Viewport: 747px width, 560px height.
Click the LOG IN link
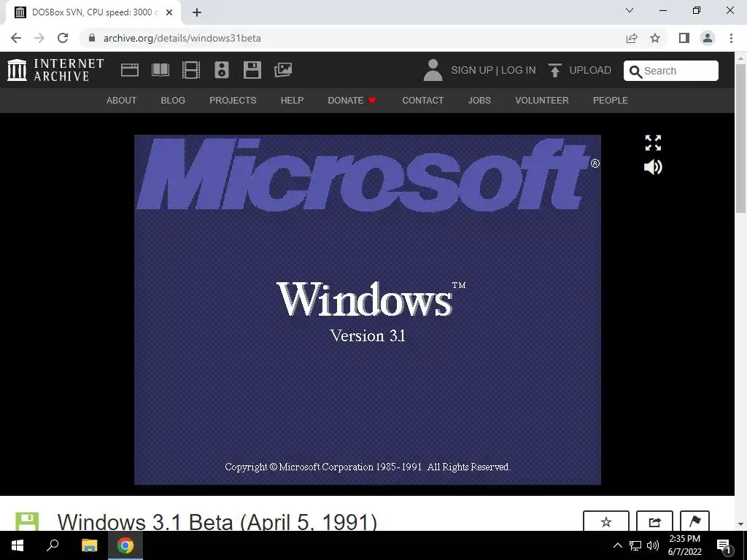click(x=519, y=70)
